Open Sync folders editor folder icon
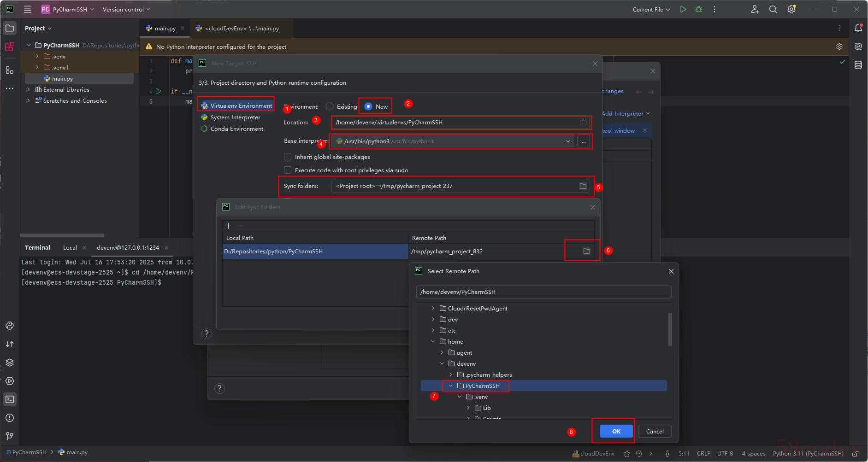 coord(583,186)
